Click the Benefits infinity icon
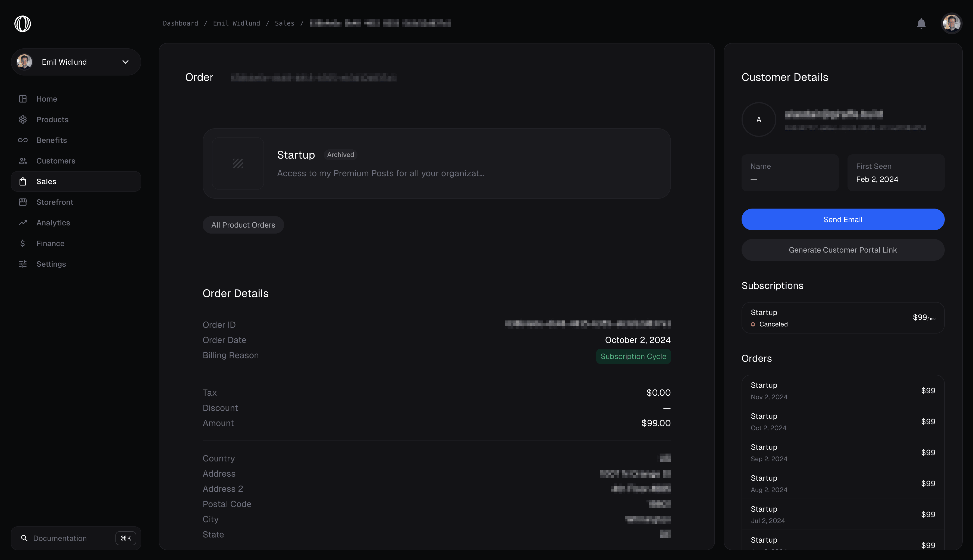 tap(23, 140)
